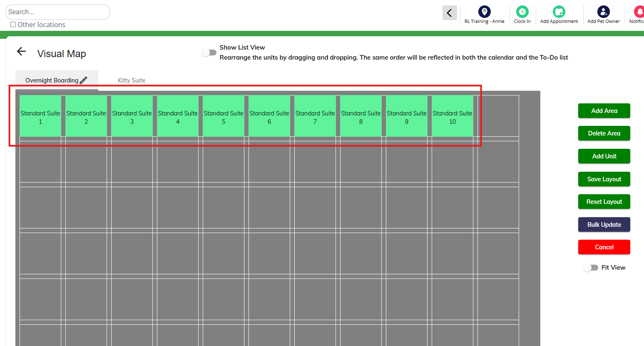Select the Standard Suite 2 unit

[x=86, y=116]
